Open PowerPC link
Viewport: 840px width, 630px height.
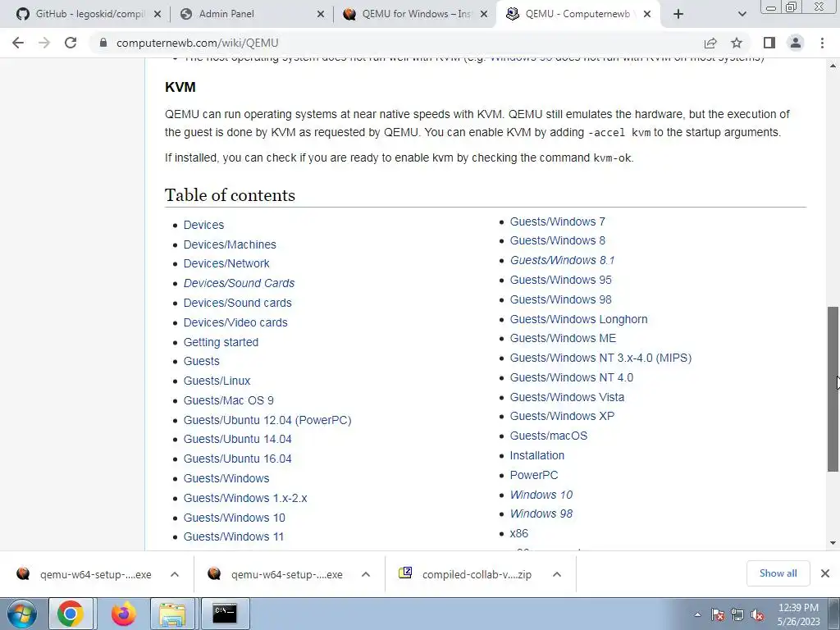click(x=533, y=475)
